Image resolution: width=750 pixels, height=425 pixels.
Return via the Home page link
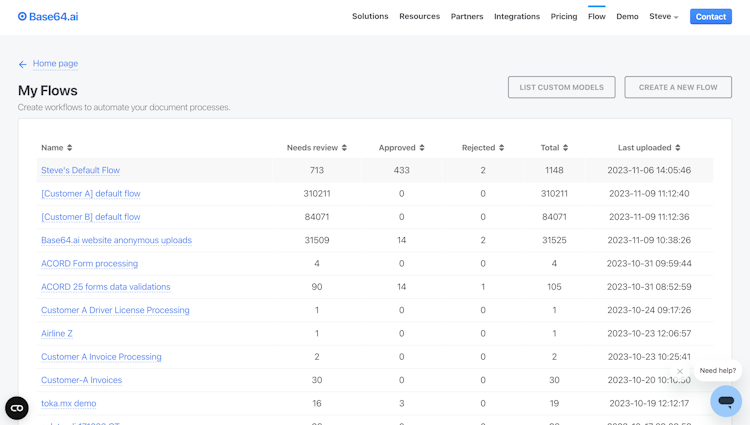coord(55,64)
